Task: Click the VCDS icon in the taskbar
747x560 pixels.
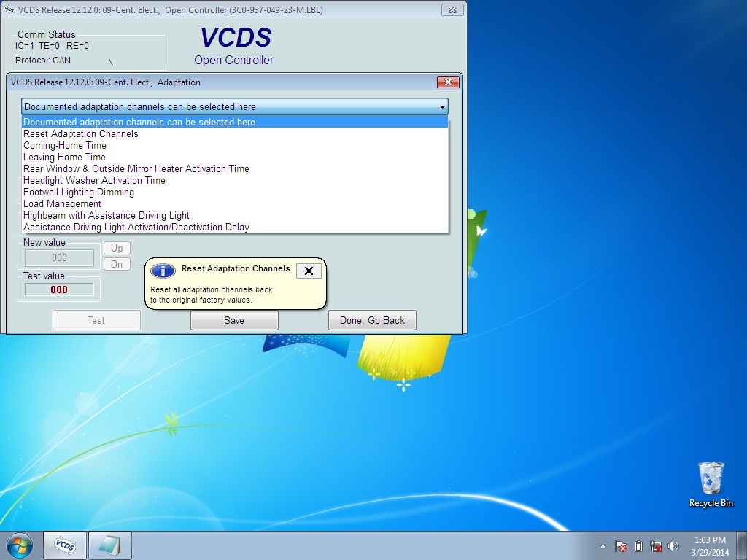Action: pyautogui.click(x=66, y=545)
